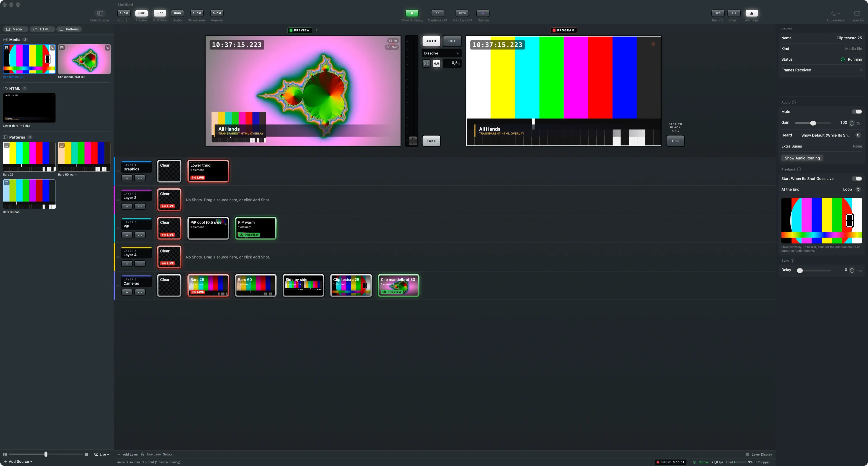Toggle the Preview HIDE button
The height and width of the screenshot is (466, 868).
142,13
